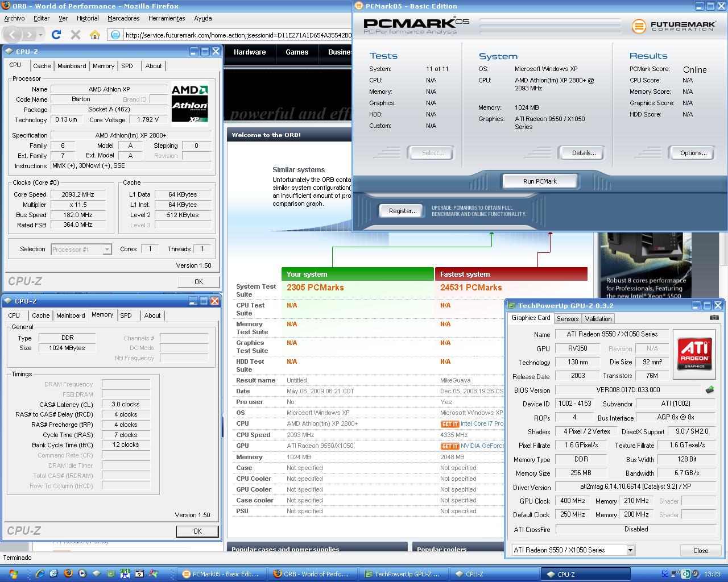
Task: Click the '2305 PCMarks' score text
Action: tap(315, 288)
